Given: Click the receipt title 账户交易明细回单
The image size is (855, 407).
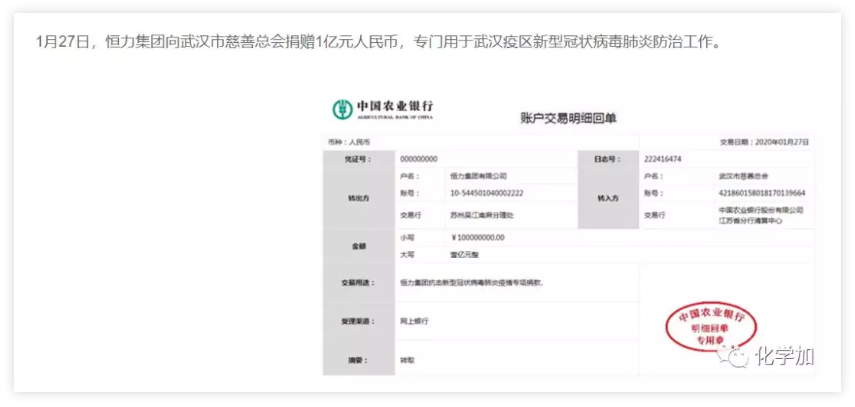Looking at the screenshot, I should coord(568,118).
